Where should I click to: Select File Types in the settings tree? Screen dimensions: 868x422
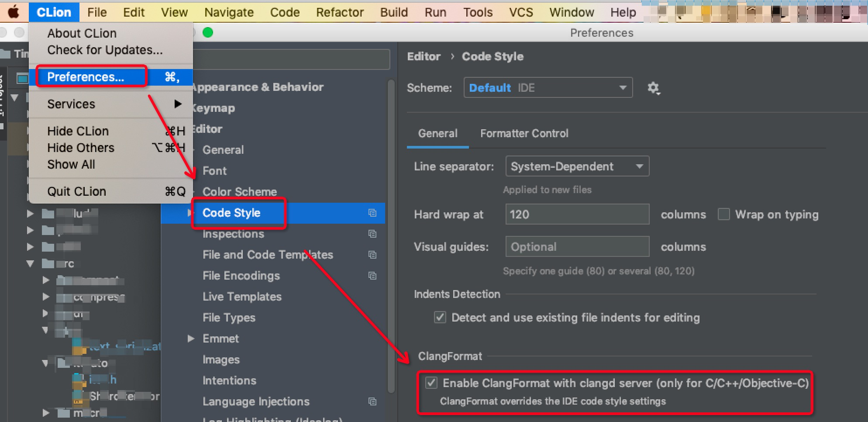229,318
